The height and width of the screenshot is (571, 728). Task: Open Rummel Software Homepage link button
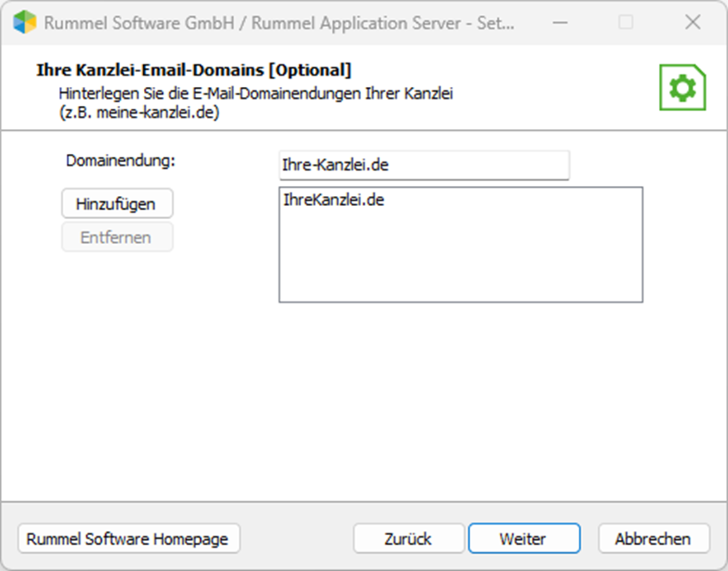129,538
